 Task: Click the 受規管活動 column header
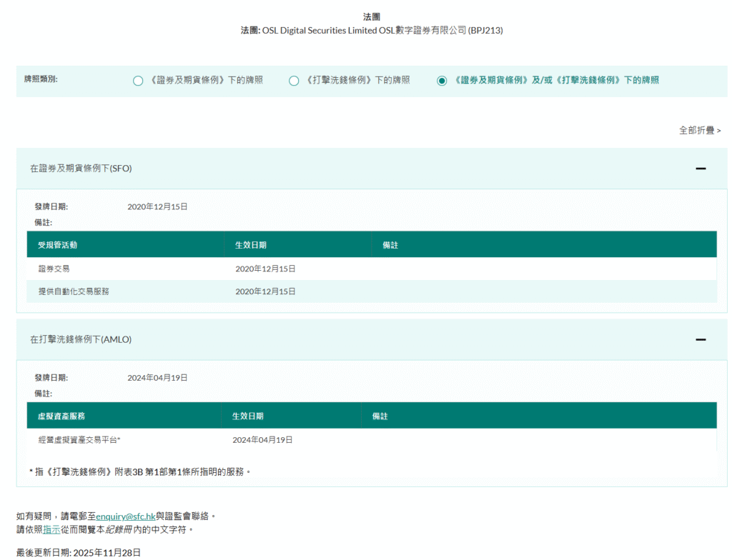point(58,245)
